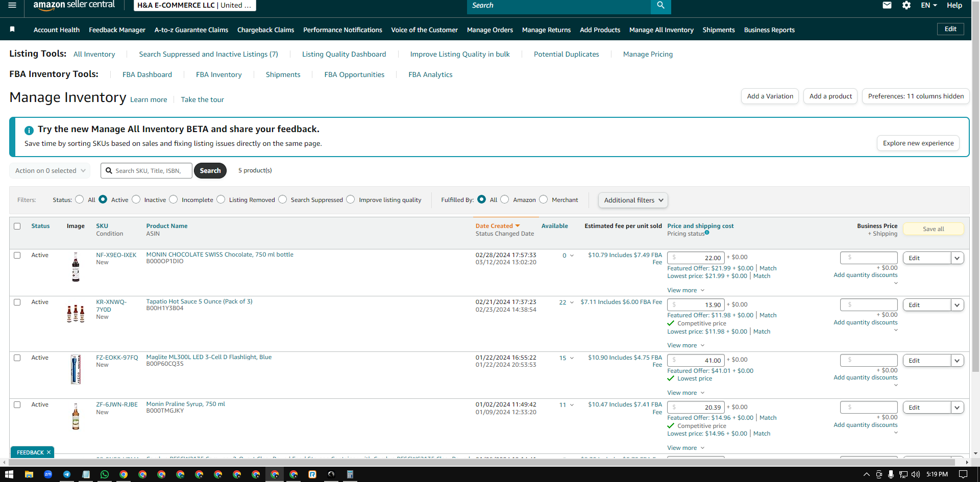
Task: Click the Monin Praline Syrup product image
Action: [76, 417]
